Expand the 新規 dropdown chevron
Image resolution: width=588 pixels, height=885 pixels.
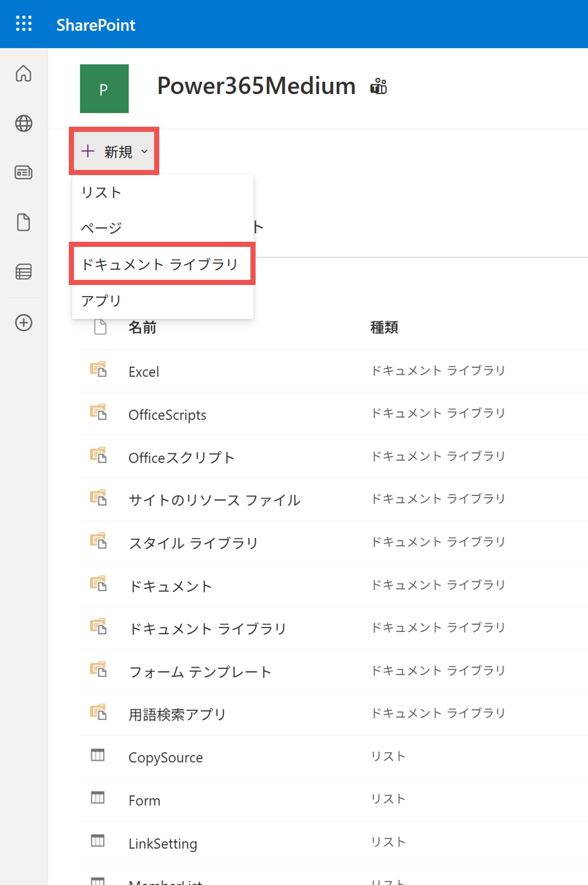144,152
